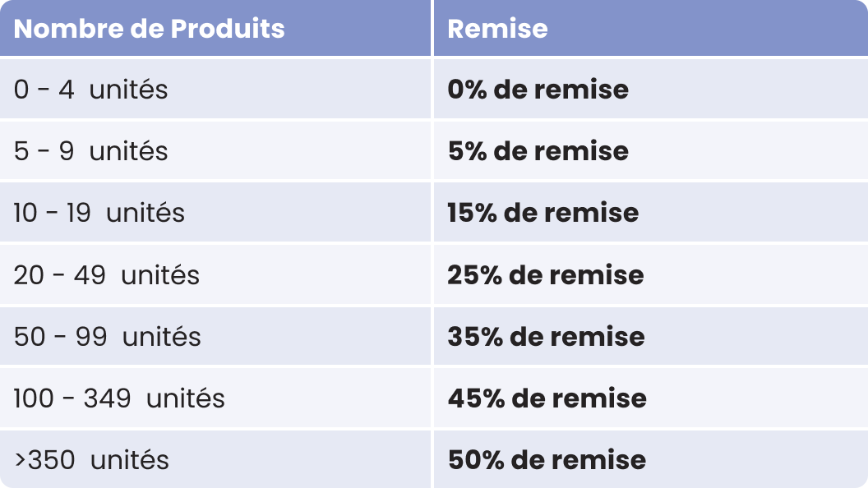Click the "5% de remise" cell
868x488 pixels.
click(538, 151)
